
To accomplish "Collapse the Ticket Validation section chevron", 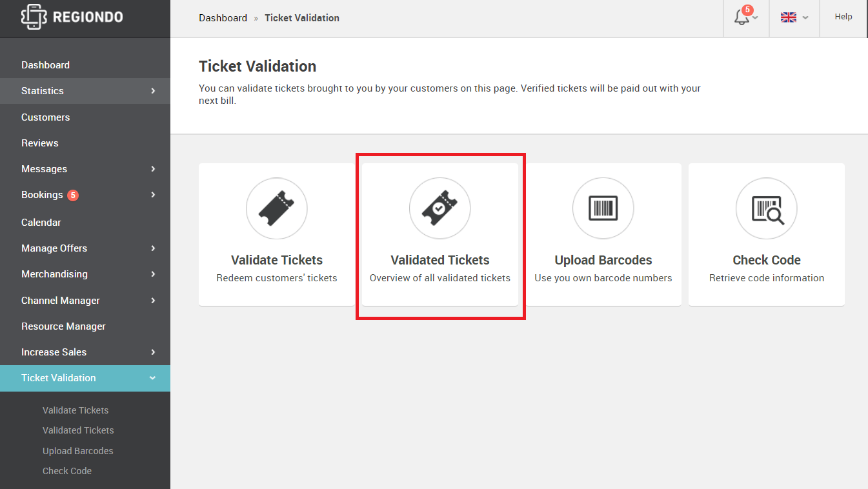I will (x=152, y=378).
